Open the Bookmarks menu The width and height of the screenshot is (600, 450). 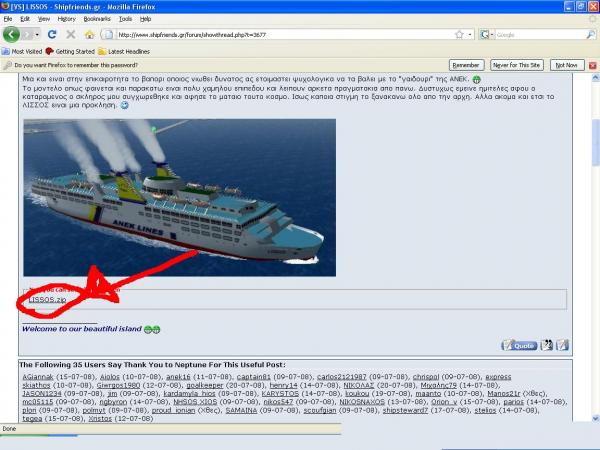[x=97, y=19]
